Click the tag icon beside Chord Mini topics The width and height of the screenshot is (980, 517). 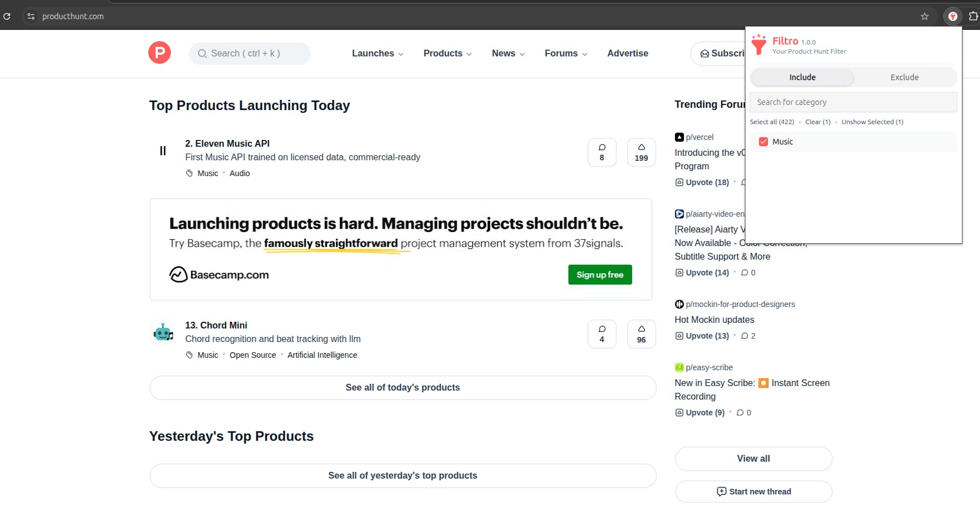pos(189,355)
